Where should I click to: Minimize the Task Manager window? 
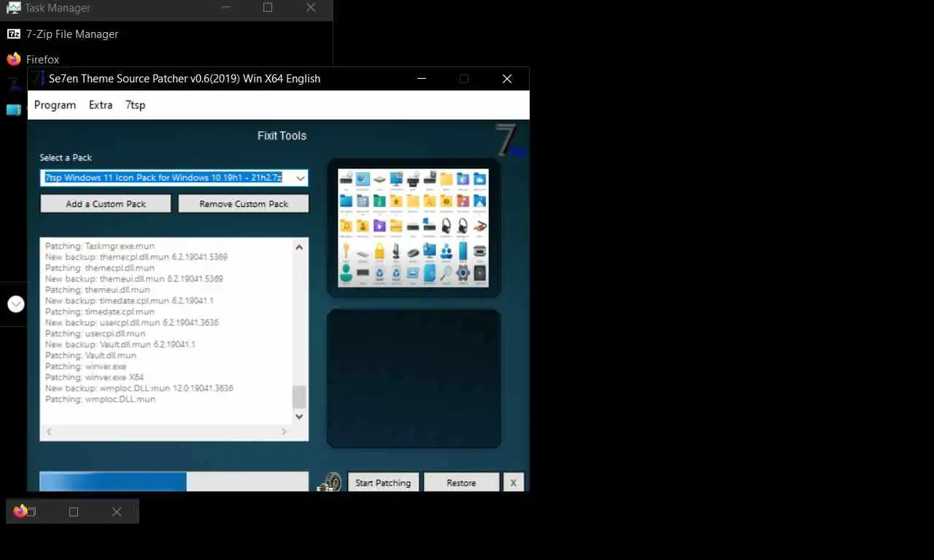point(225,7)
